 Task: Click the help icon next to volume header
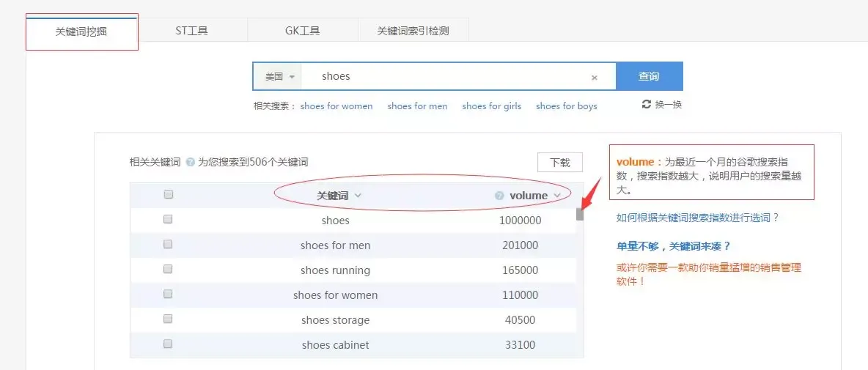tap(499, 196)
